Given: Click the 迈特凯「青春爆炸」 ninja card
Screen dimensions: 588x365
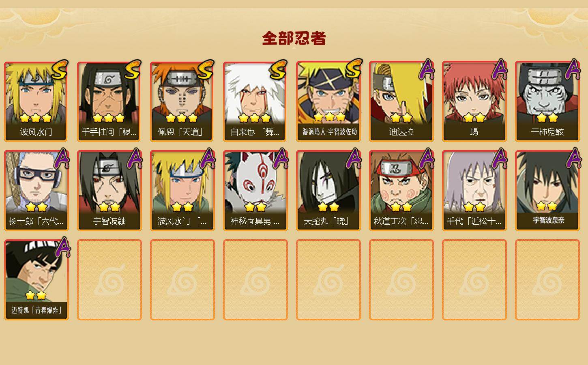Looking at the screenshot, I should click(36, 280).
